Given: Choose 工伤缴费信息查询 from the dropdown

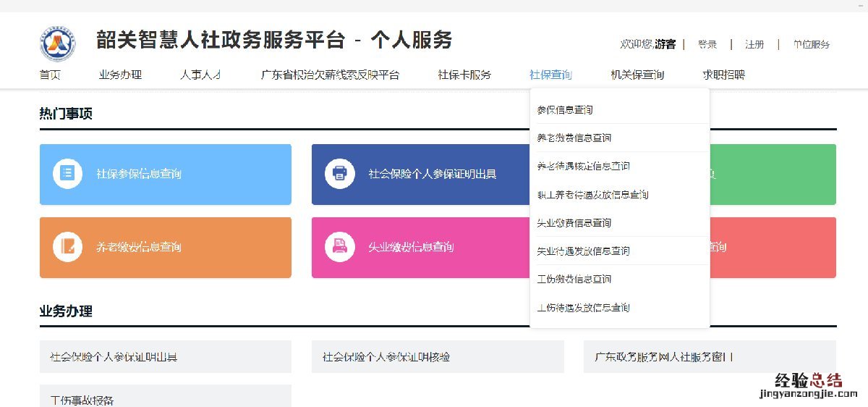Looking at the screenshot, I should (574, 280).
